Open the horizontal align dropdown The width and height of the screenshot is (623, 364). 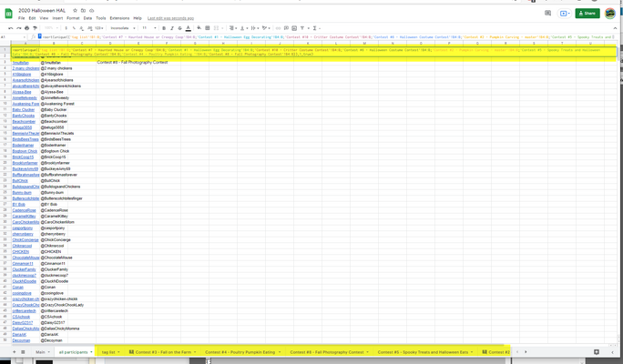tap(233, 28)
